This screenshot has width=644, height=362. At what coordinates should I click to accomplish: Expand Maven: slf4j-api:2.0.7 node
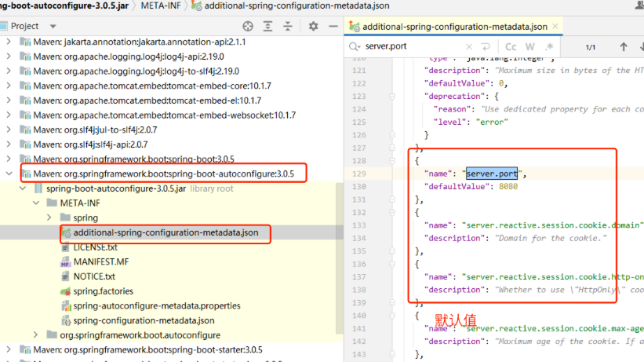9,144
